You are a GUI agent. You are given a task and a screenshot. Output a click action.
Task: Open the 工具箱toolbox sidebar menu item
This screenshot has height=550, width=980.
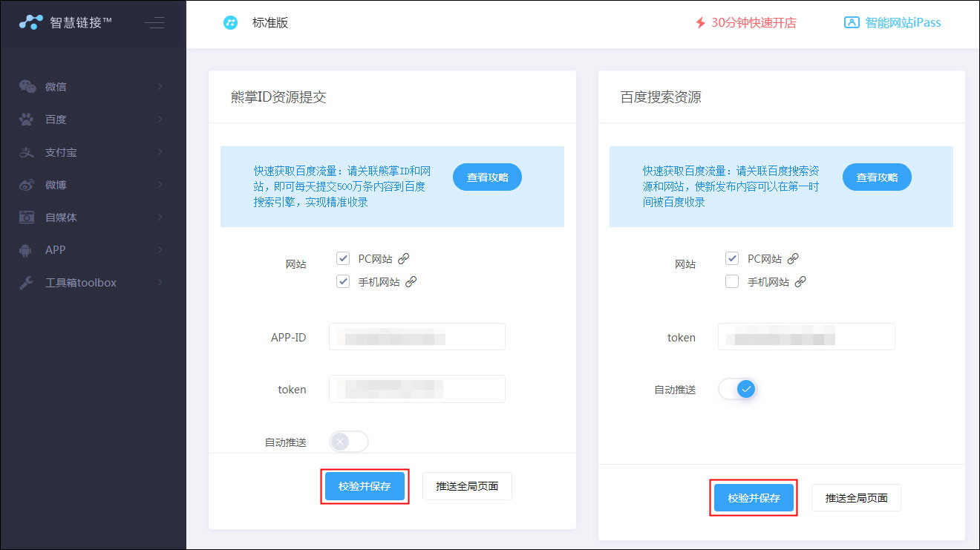pos(93,283)
